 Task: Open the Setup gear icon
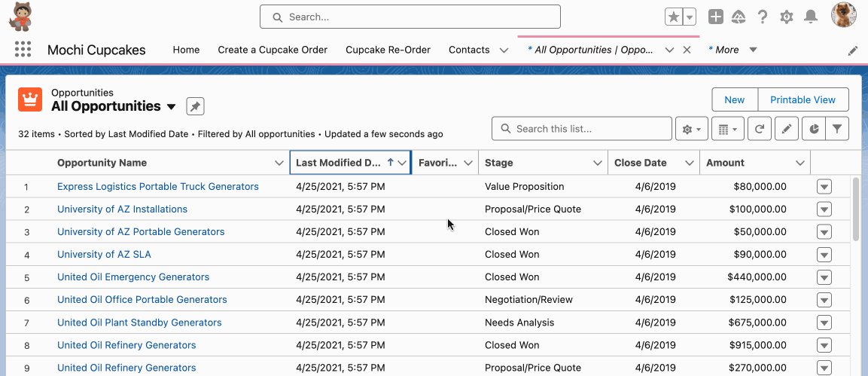[787, 17]
